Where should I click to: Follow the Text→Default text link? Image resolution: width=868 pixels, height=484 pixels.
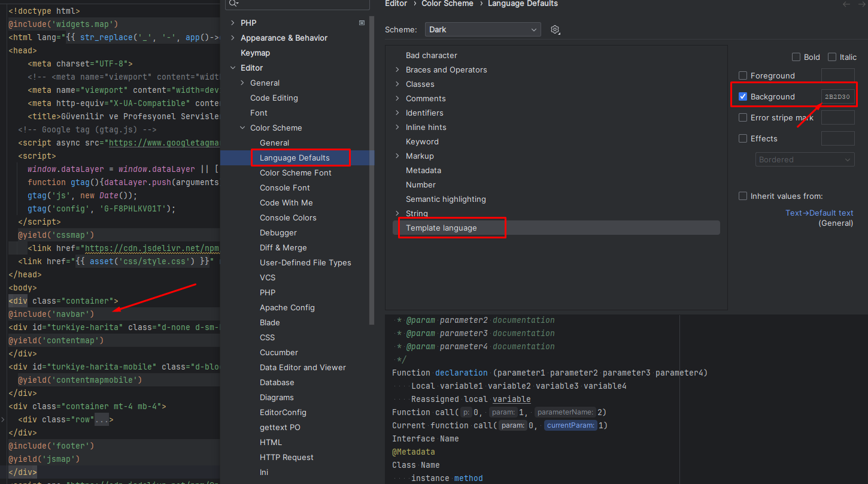tap(819, 213)
